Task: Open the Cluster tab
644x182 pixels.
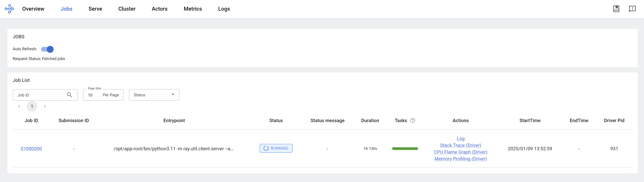Action: tap(127, 9)
